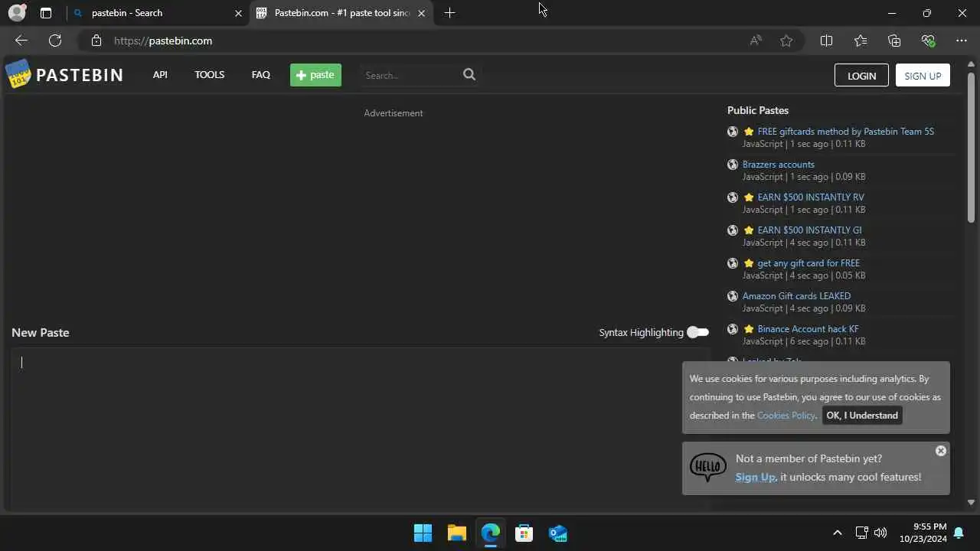
Task: Open Brazzers accounts paste link
Action: [778, 165]
